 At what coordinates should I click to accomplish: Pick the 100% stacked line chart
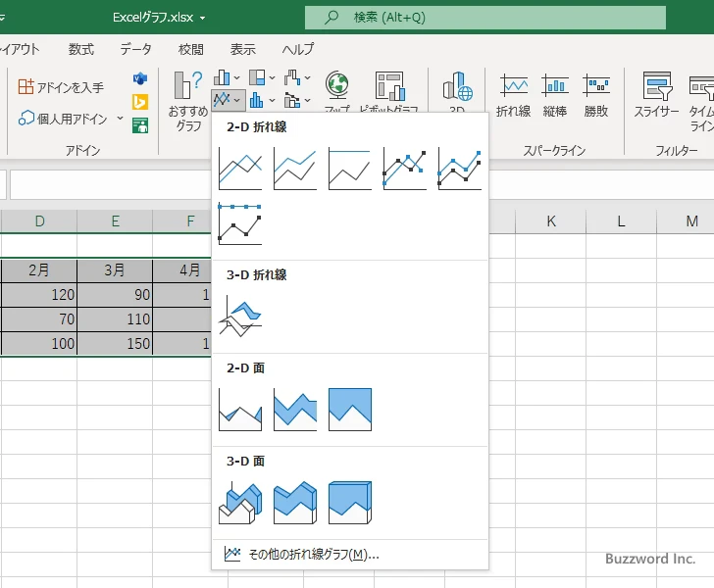pyautogui.click(x=350, y=168)
